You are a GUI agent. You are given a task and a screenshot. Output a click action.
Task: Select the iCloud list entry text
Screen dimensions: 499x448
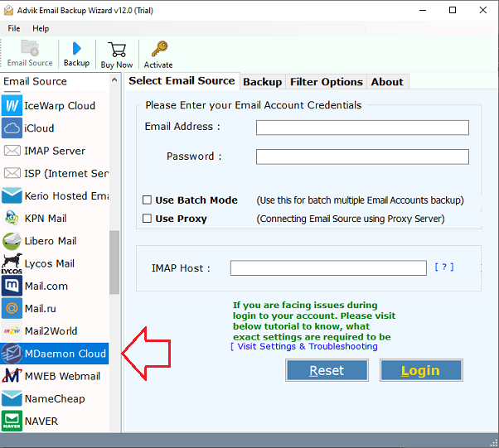(39, 128)
